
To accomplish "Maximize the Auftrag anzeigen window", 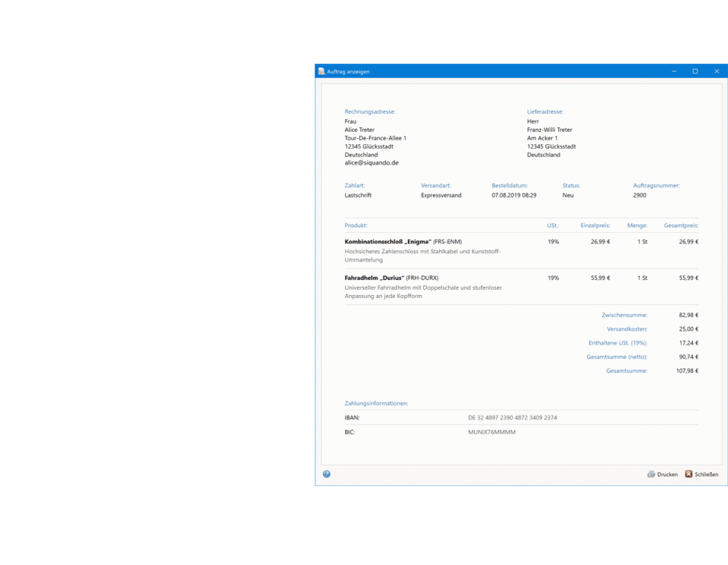I will pyautogui.click(x=695, y=71).
